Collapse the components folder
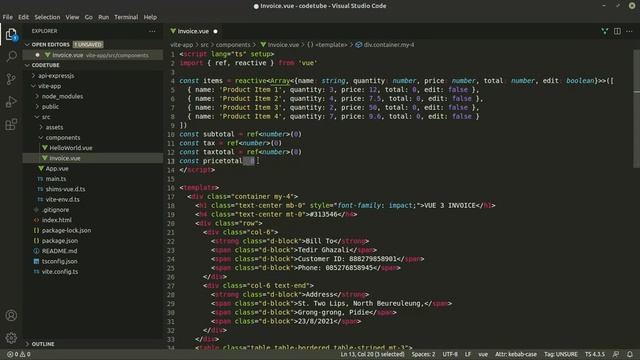Viewport: 640px width, 360px height. pos(62,138)
